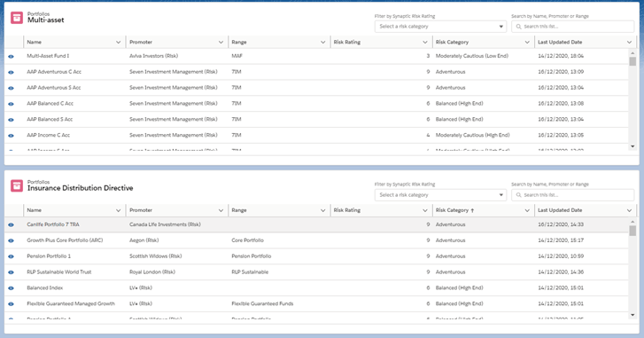Open eye icon for AAP Balanced S Acc
This screenshot has height=338, width=644.
[12, 120]
